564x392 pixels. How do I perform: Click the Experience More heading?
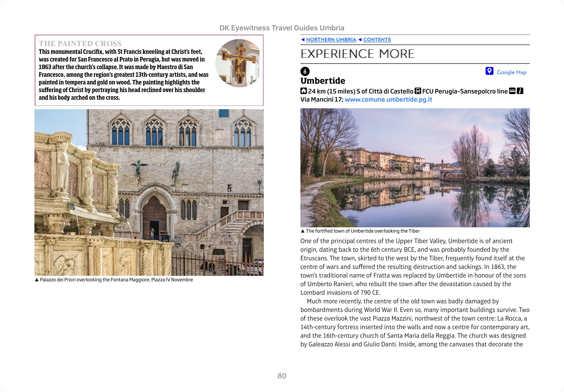click(357, 54)
